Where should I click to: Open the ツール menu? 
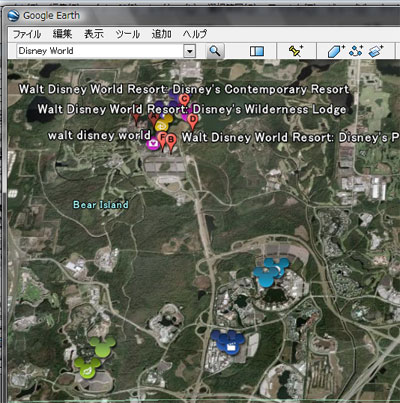click(128, 34)
